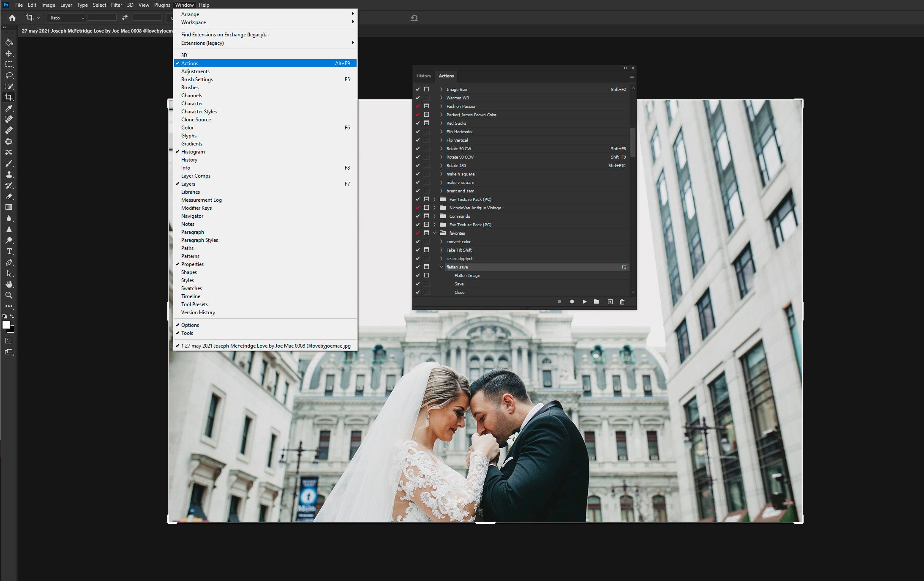This screenshot has height=581, width=924.
Task: Expand the favorites action group
Action: 435,233
